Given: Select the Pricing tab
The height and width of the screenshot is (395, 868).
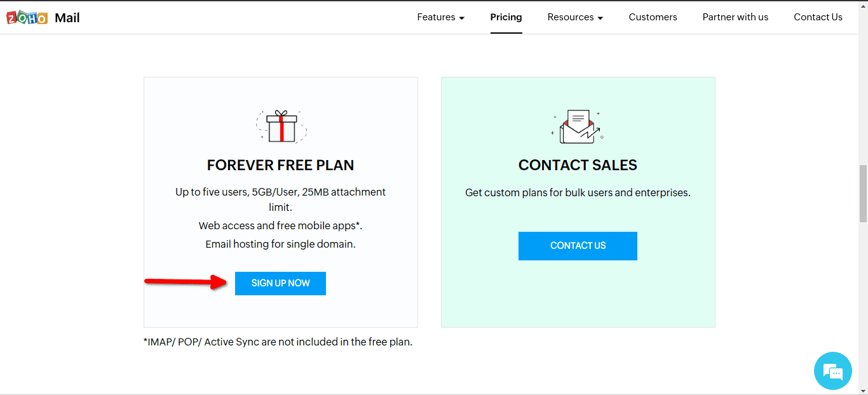Looking at the screenshot, I should 506,17.
